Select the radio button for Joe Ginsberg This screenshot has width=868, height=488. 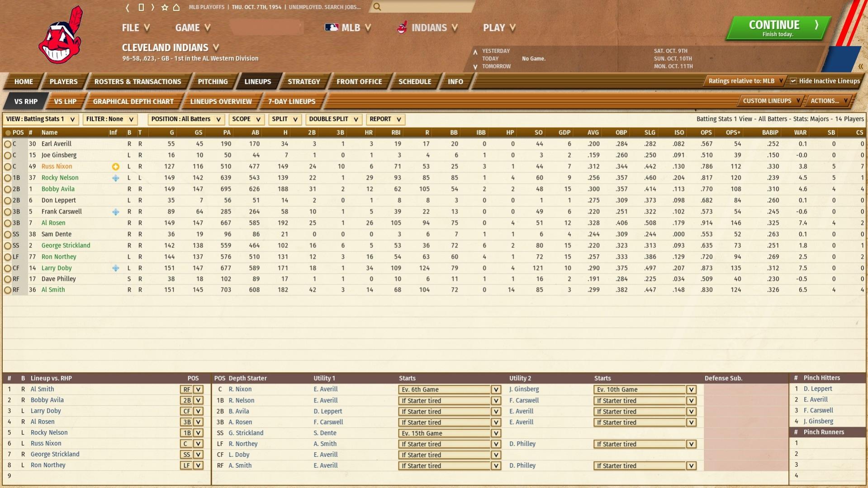coord(7,156)
